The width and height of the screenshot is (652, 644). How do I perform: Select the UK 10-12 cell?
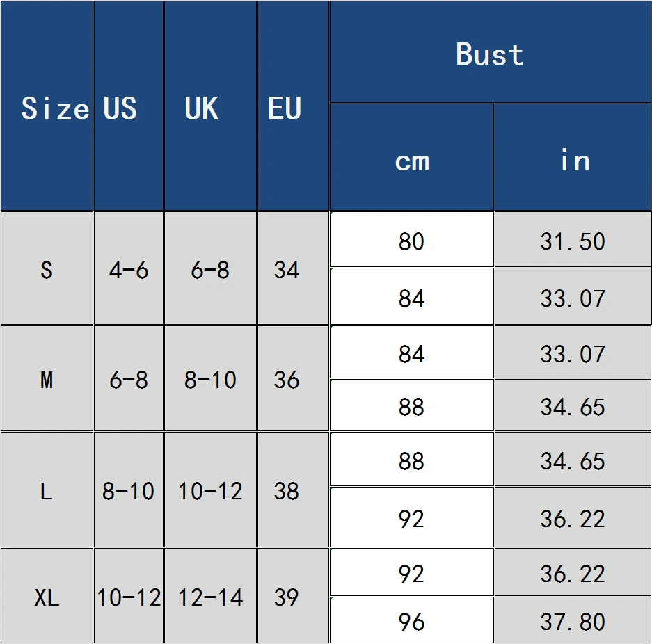click(210, 490)
